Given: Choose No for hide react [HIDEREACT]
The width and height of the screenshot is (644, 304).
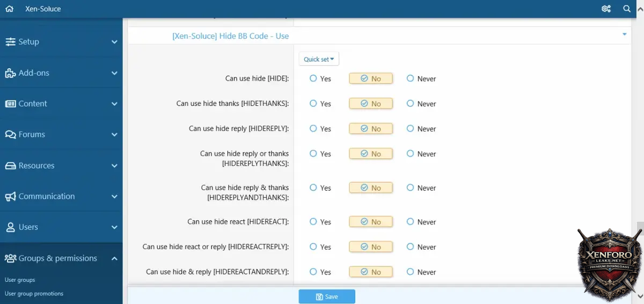Looking at the screenshot, I should pyautogui.click(x=371, y=222).
